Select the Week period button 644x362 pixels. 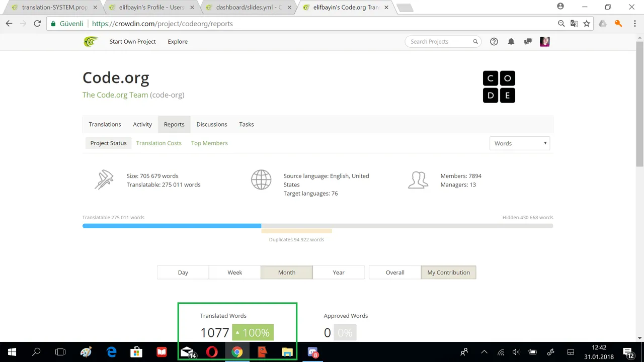[235, 273]
